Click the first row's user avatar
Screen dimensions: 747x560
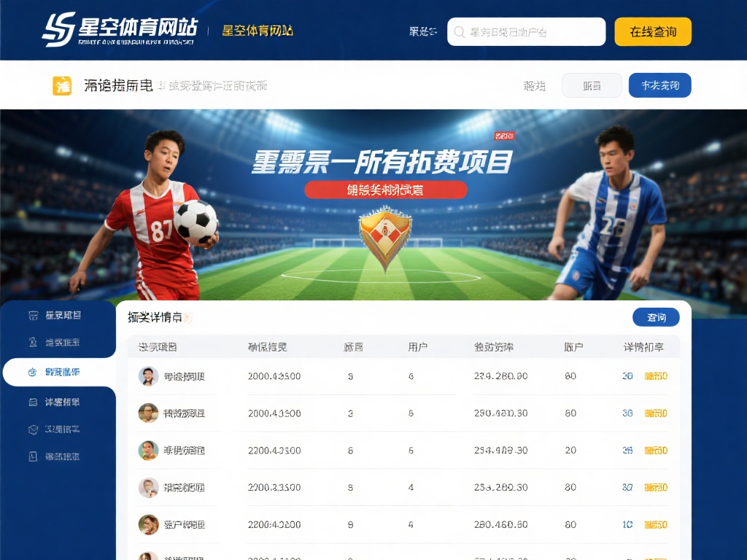148,376
